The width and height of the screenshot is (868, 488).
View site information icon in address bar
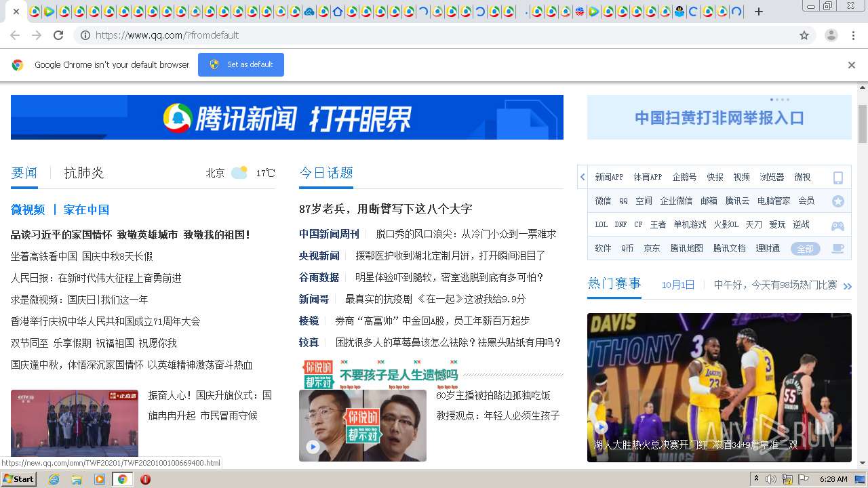(85, 35)
